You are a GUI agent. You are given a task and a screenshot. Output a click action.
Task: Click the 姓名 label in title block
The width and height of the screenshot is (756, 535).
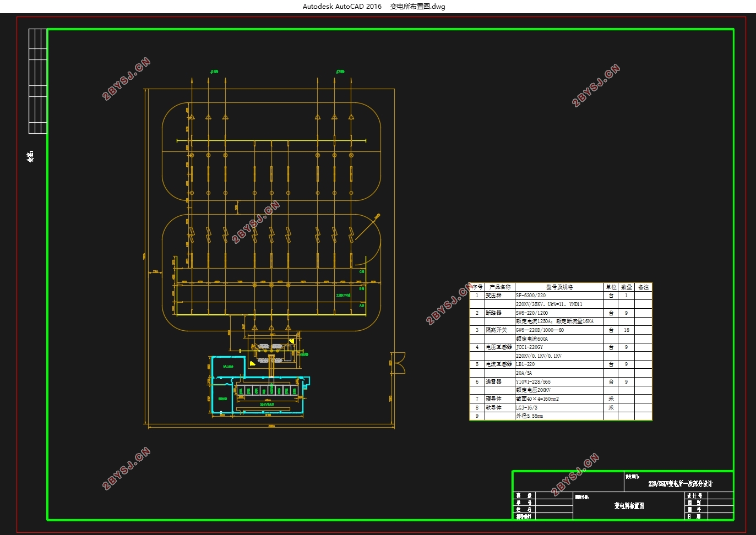(x=524, y=510)
